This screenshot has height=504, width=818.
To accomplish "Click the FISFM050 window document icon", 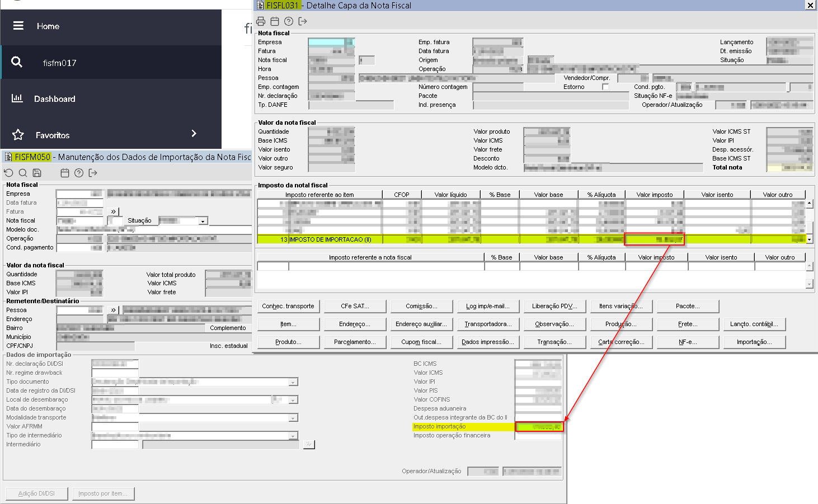I will pyautogui.click(x=8, y=157).
